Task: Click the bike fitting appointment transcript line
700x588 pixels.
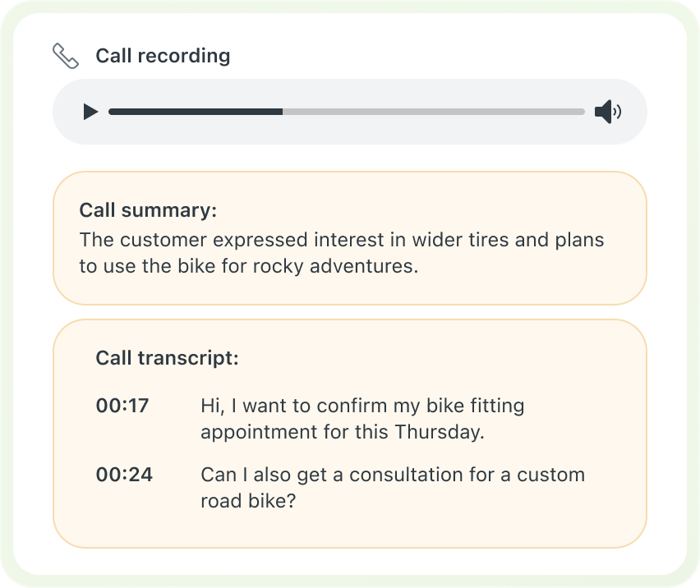Action: (362, 418)
